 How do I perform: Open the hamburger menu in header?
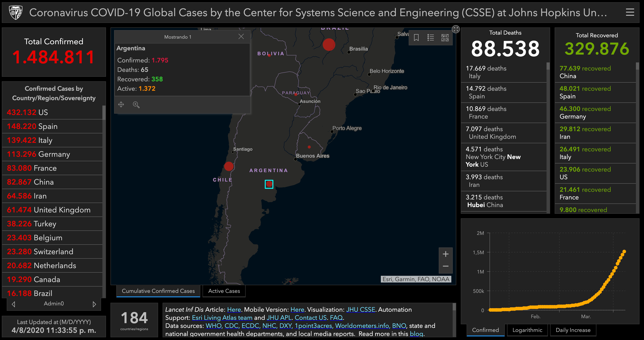coord(630,12)
